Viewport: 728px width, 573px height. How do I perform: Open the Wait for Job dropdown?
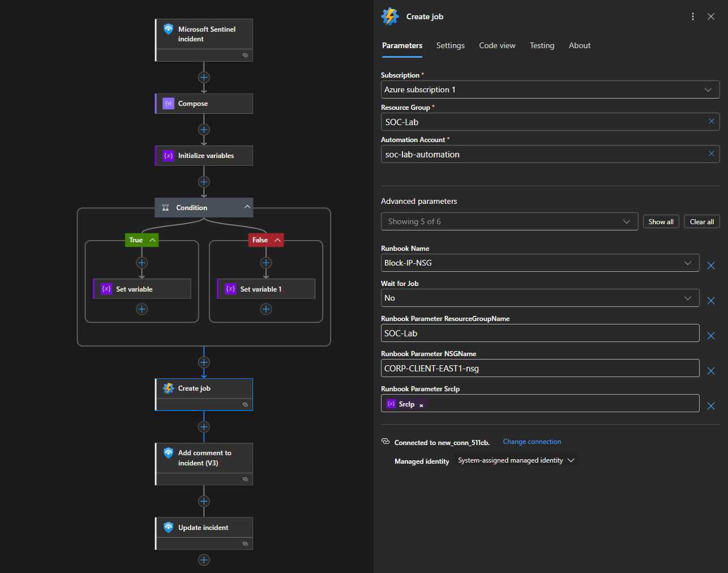pos(687,298)
